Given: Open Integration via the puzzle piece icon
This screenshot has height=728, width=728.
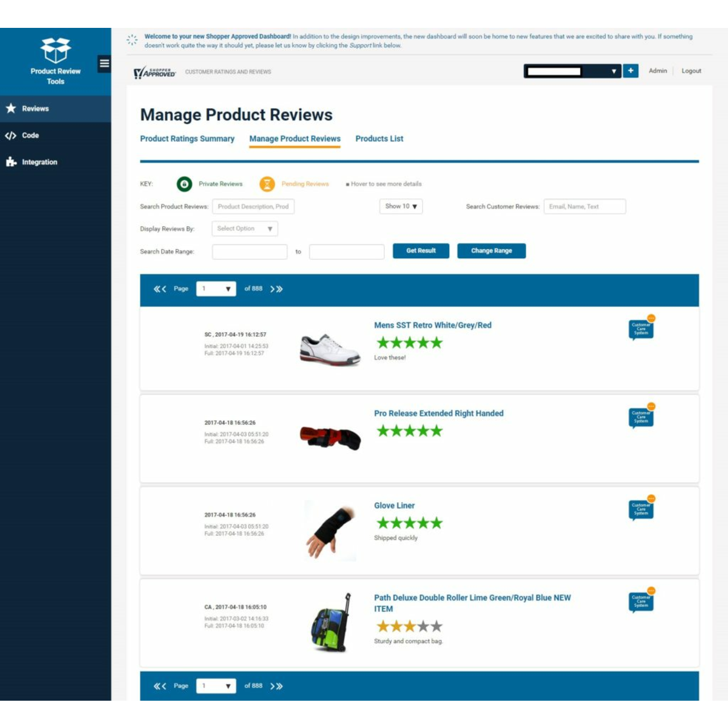Looking at the screenshot, I should pyautogui.click(x=10, y=162).
